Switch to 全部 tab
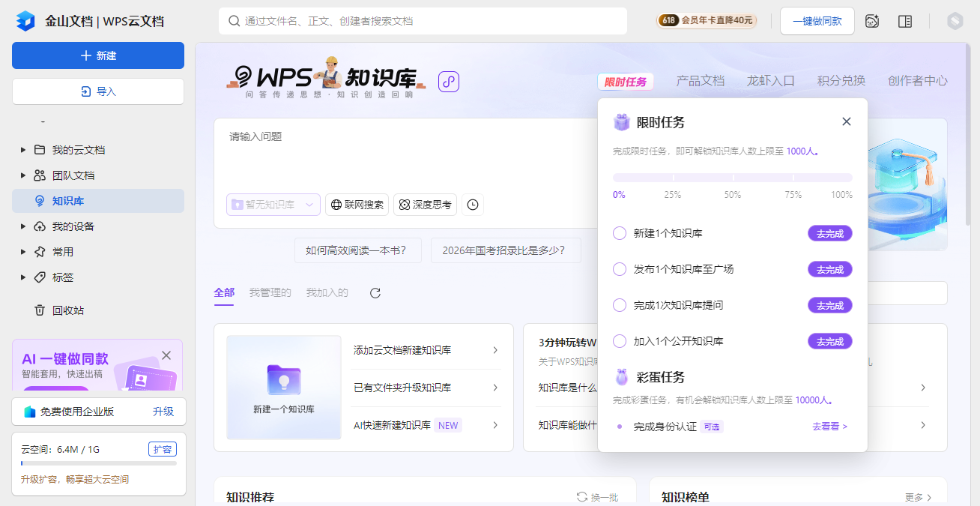 tap(224, 292)
